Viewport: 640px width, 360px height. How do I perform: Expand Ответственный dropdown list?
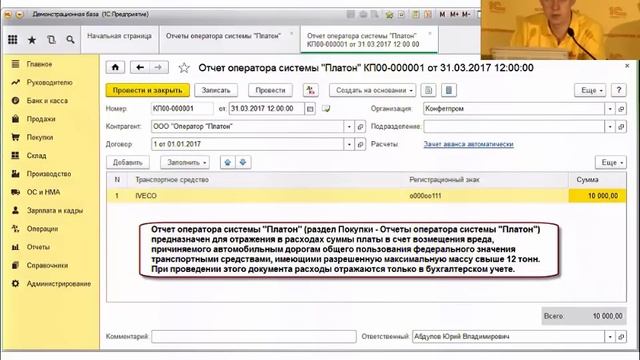610,337
